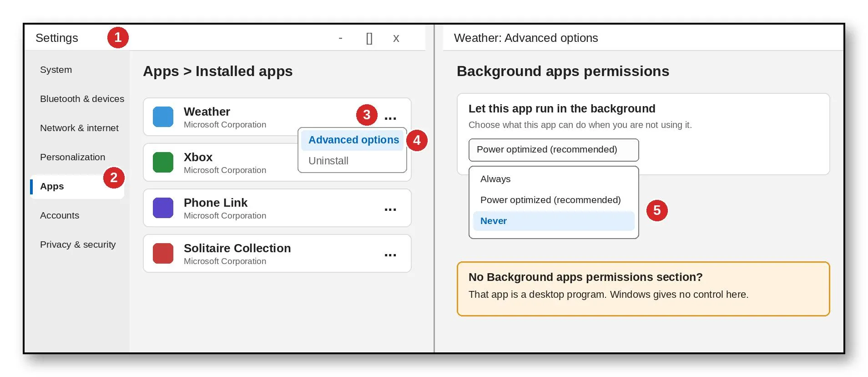
Task: Click 'Let this app run in the background'
Action: (562, 108)
